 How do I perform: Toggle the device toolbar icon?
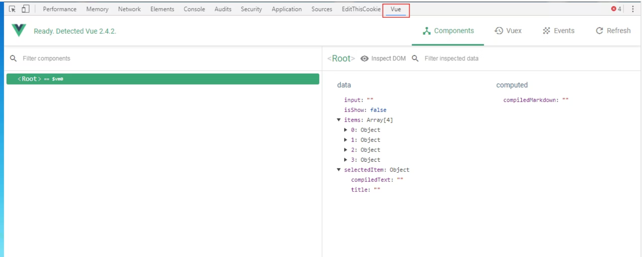25,9
